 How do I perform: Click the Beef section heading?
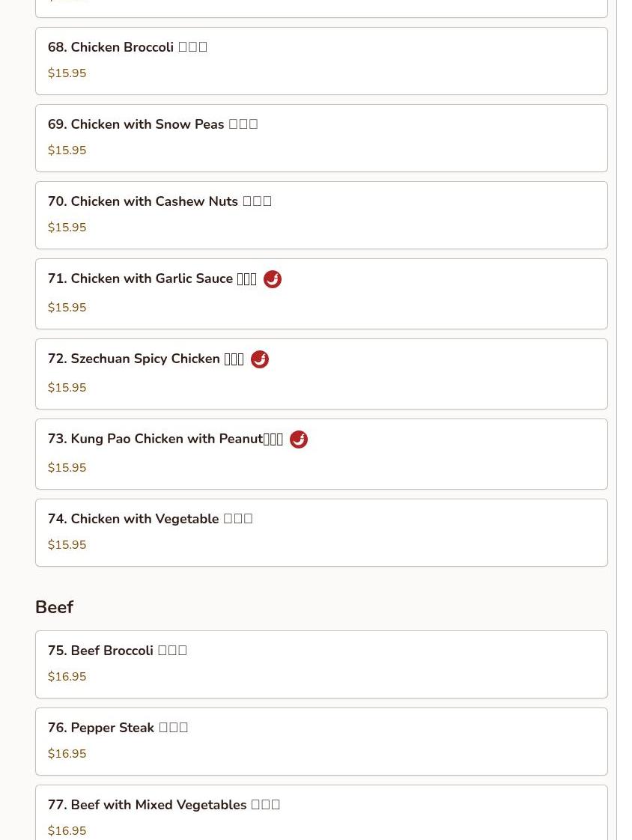tap(54, 607)
